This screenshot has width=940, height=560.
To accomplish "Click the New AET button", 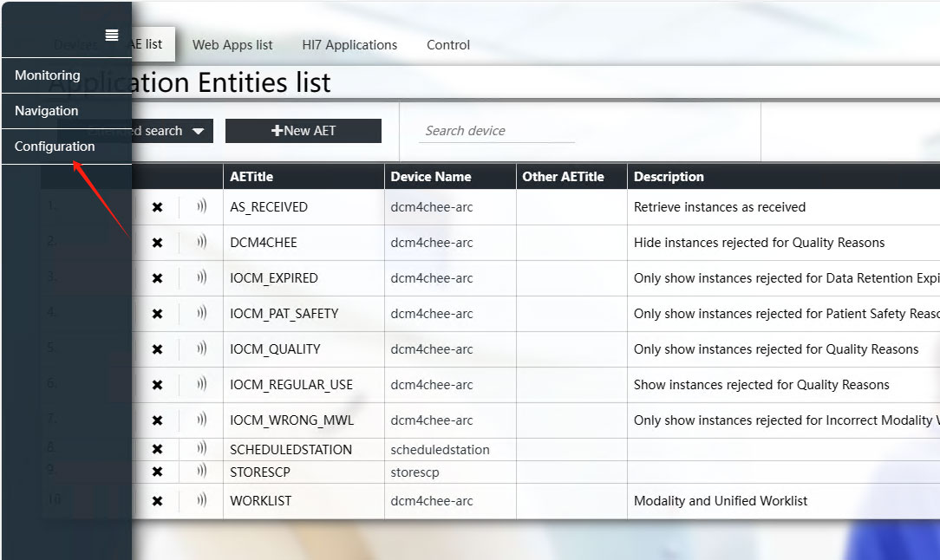I will (304, 131).
